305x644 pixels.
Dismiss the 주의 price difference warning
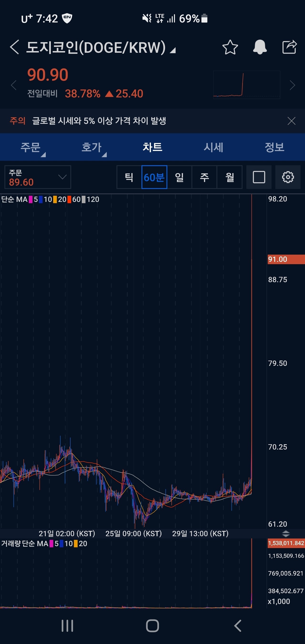[291, 121]
